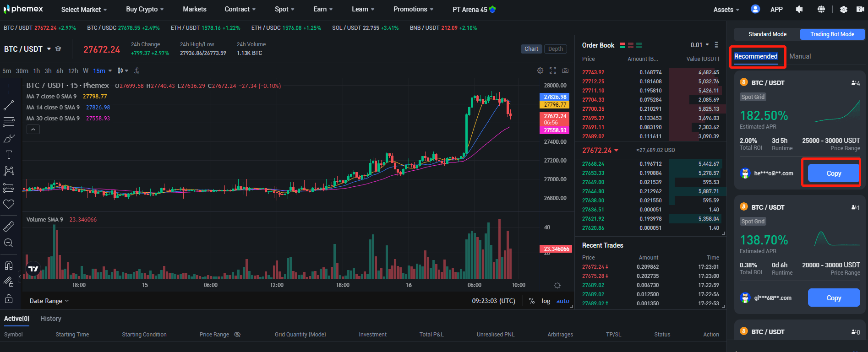Select the crosshair cursor tool
The image size is (868, 352).
tap(9, 89)
